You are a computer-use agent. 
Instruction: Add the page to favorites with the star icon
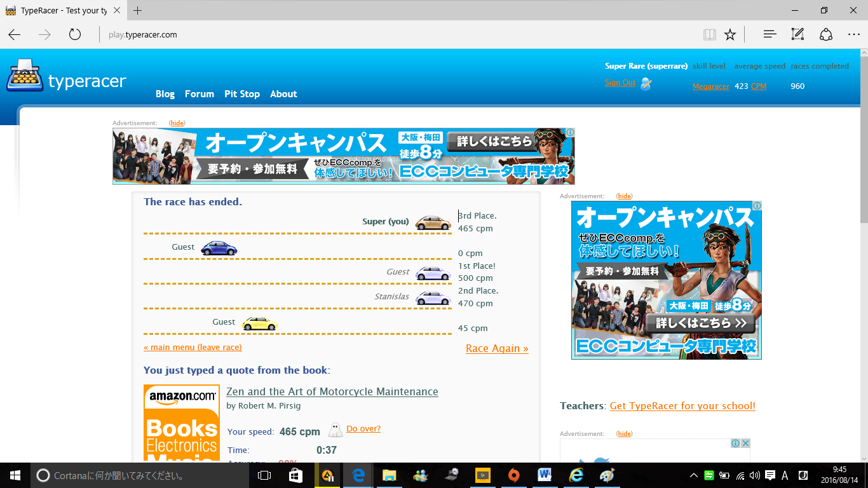[x=730, y=34]
